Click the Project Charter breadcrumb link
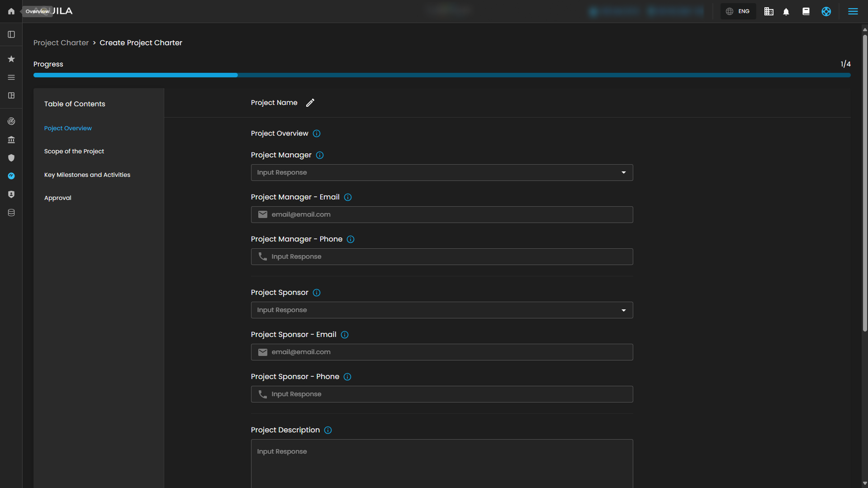 pyautogui.click(x=61, y=43)
